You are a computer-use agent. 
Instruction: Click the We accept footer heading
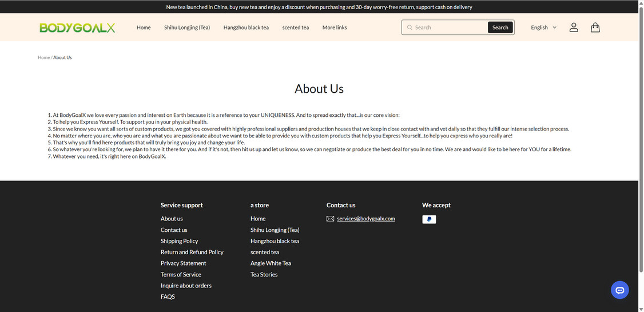[x=436, y=205]
